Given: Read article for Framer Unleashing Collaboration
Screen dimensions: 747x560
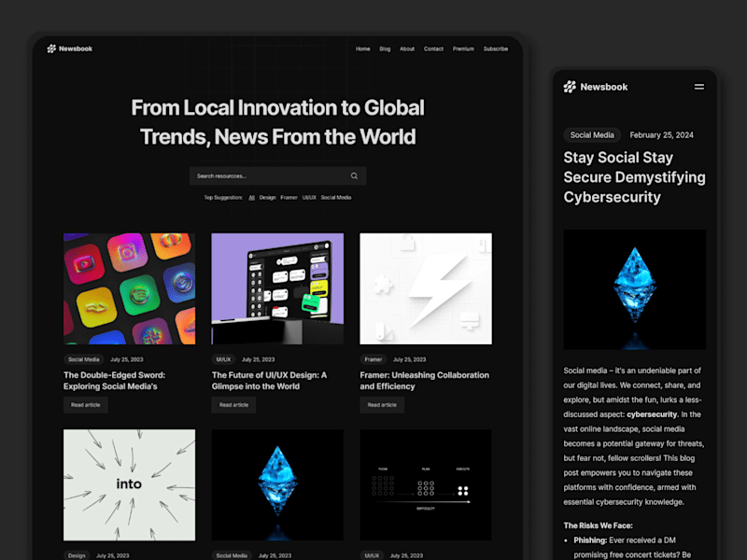Looking at the screenshot, I should (382, 405).
